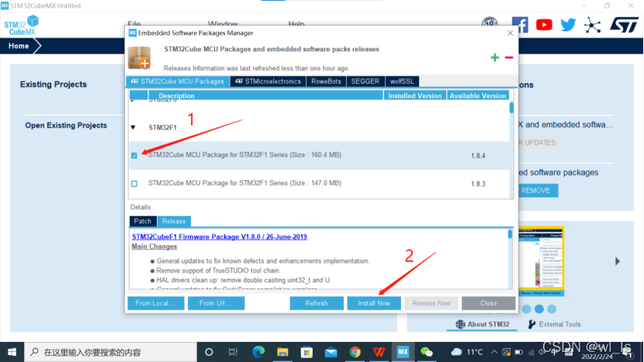Click the STM32CubeMX logo
This screenshot has height=362, width=644.
tap(22, 25)
